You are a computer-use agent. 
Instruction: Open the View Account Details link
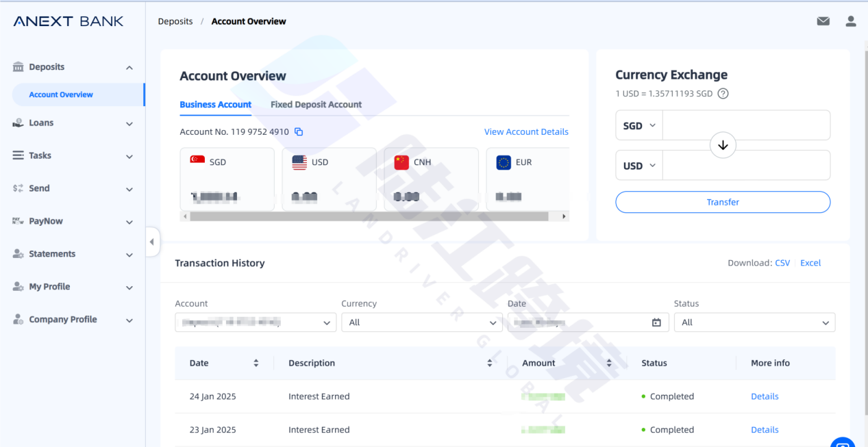pos(525,131)
